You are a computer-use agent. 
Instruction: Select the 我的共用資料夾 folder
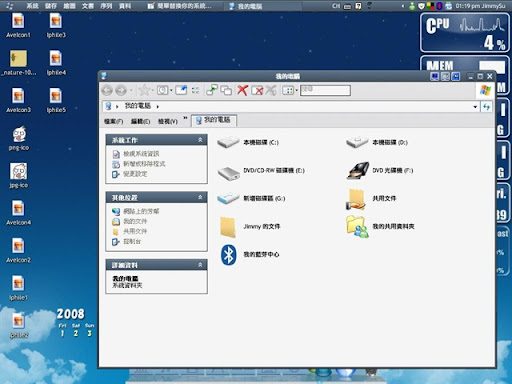380,227
